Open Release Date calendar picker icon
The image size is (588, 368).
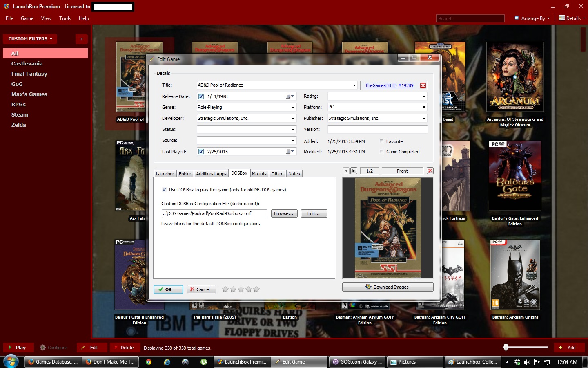(x=290, y=96)
